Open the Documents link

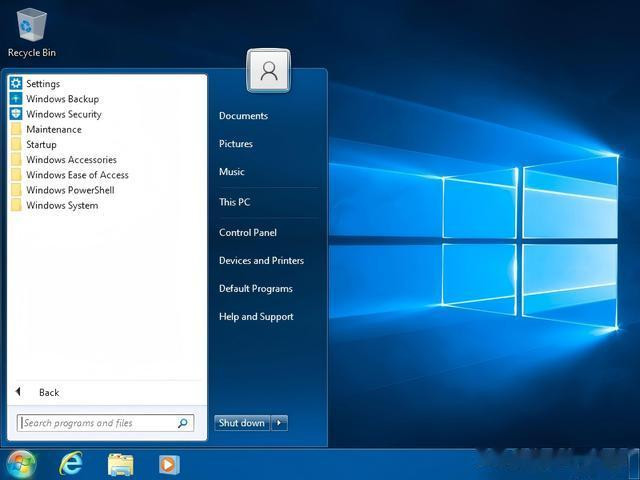(243, 116)
